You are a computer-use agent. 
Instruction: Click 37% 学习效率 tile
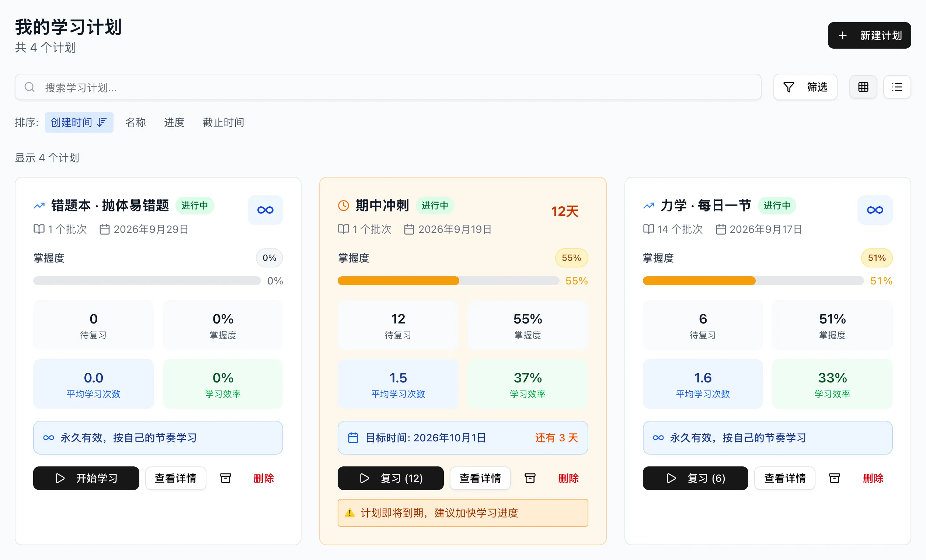(527, 384)
